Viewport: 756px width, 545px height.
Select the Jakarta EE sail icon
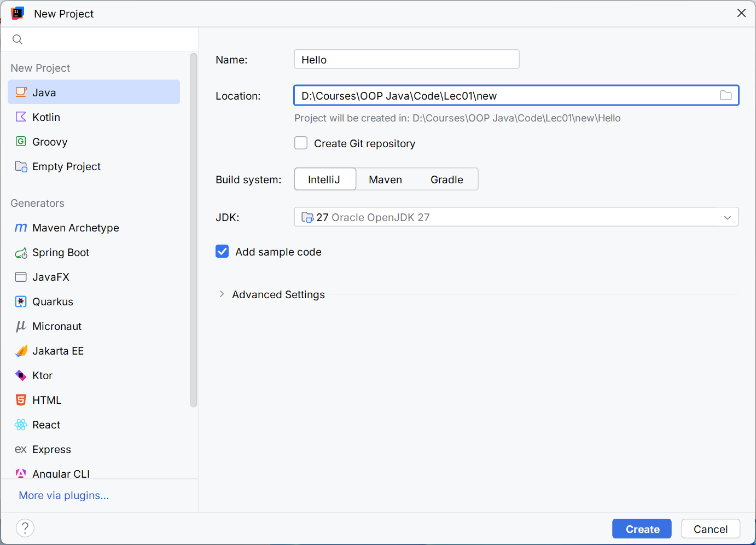point(21,351)
